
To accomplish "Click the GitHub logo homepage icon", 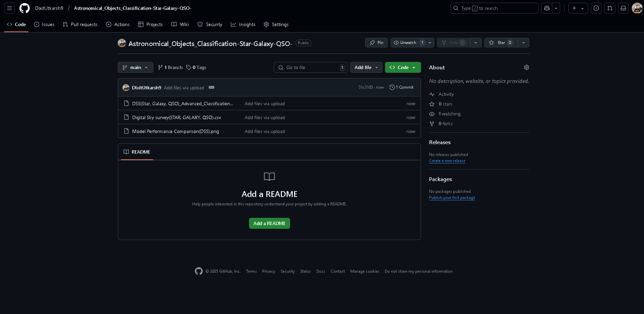I will tap(25, 8).
